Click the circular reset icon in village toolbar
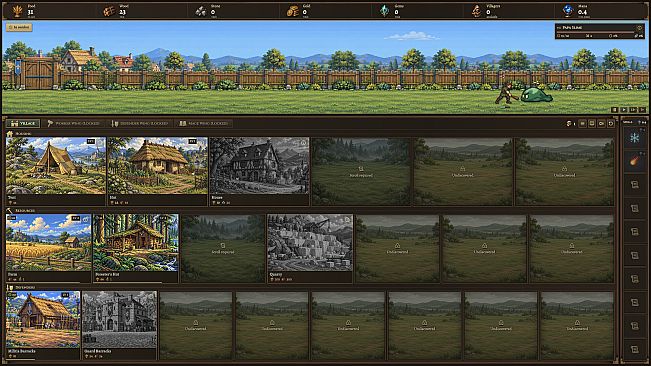This screenshot has height=366, width=651. coord(611,124)
